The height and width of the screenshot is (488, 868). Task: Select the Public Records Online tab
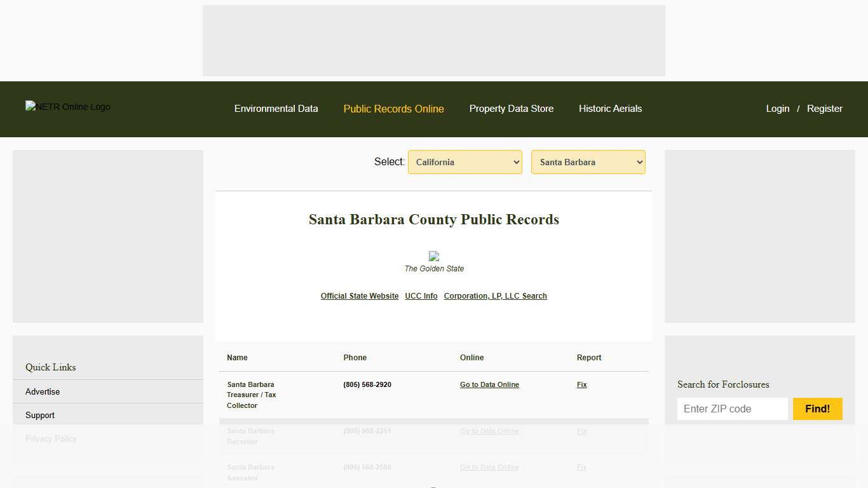[x=393, y=109]
